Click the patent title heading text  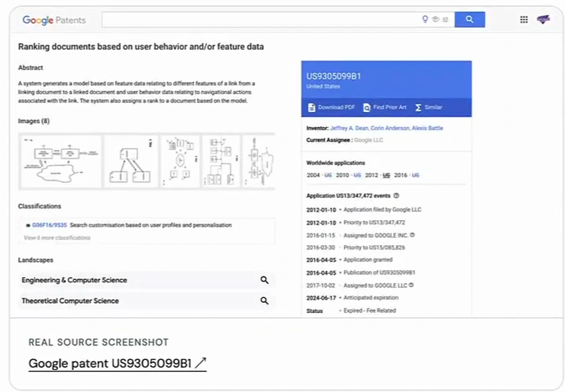(141, 46)
